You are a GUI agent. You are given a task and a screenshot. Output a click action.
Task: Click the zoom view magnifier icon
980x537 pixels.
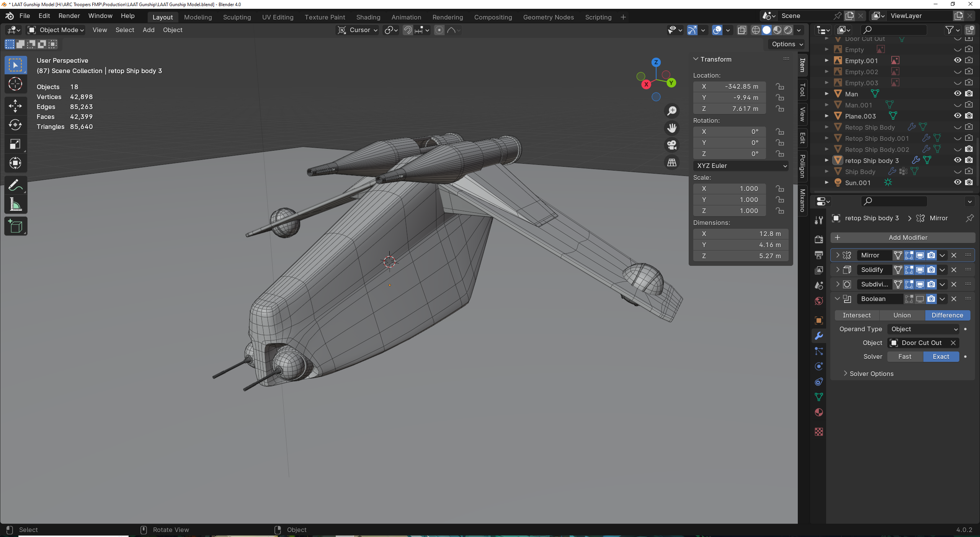pos(672,111)
